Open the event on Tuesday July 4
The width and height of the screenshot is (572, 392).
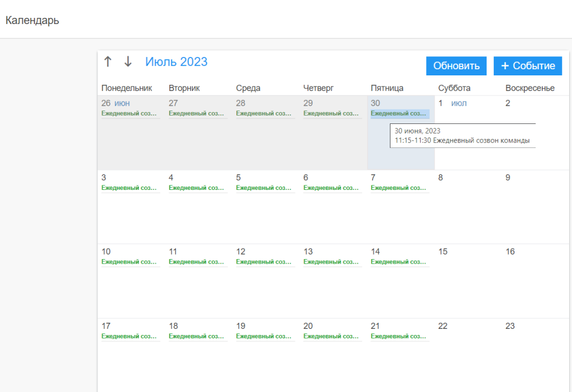[x=198, y=188]
